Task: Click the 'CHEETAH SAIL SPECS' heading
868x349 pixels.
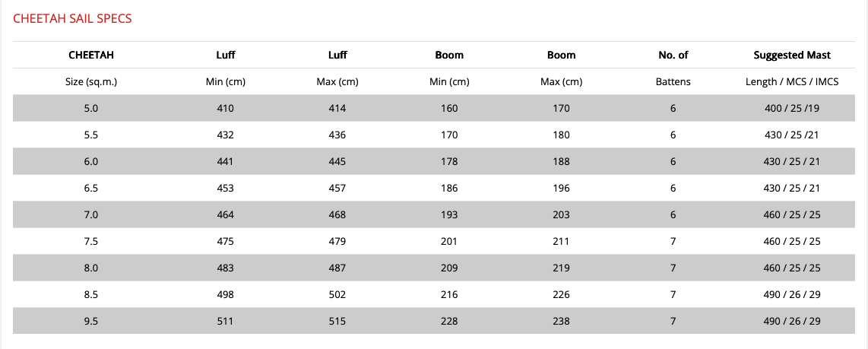Action: (73, 19)
